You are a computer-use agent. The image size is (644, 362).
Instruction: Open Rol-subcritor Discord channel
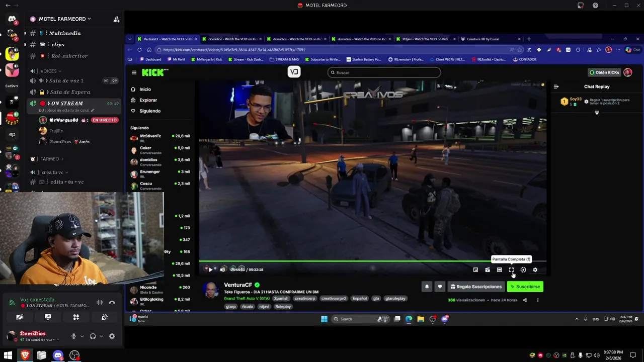coord(69,56)
